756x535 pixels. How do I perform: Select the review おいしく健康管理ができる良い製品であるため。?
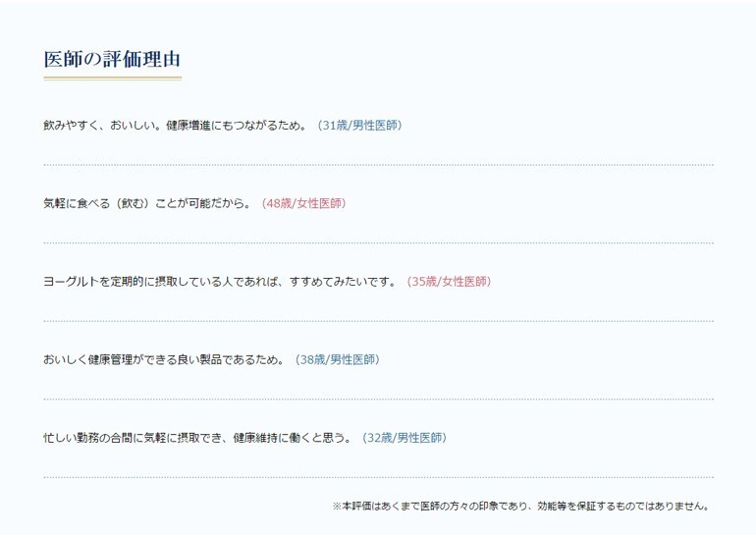click(x=164, y=359)
